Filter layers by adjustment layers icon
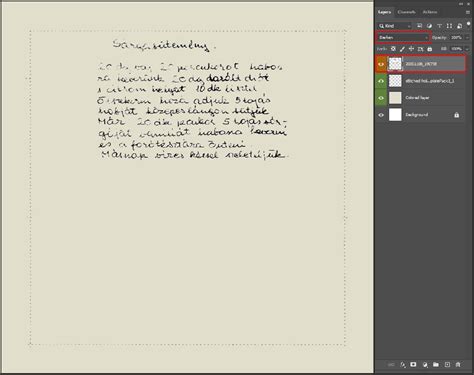The height and width of the screenshot is (375, 474). click(429, 26)
